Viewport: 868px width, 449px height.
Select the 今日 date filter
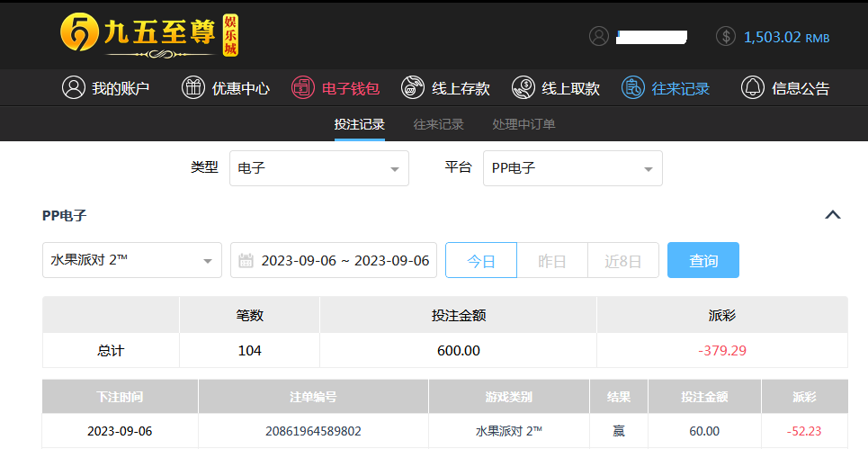click(x=481, y=260)
